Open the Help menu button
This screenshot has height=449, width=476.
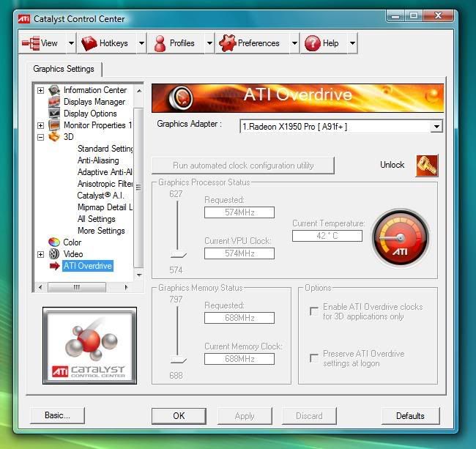point(324,43)
